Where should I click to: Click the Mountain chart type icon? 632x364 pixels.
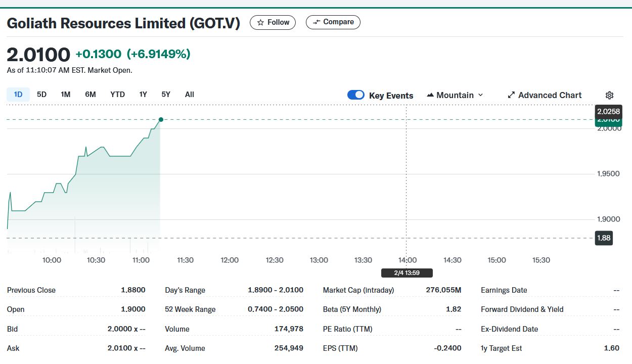(x=430, y=95)
